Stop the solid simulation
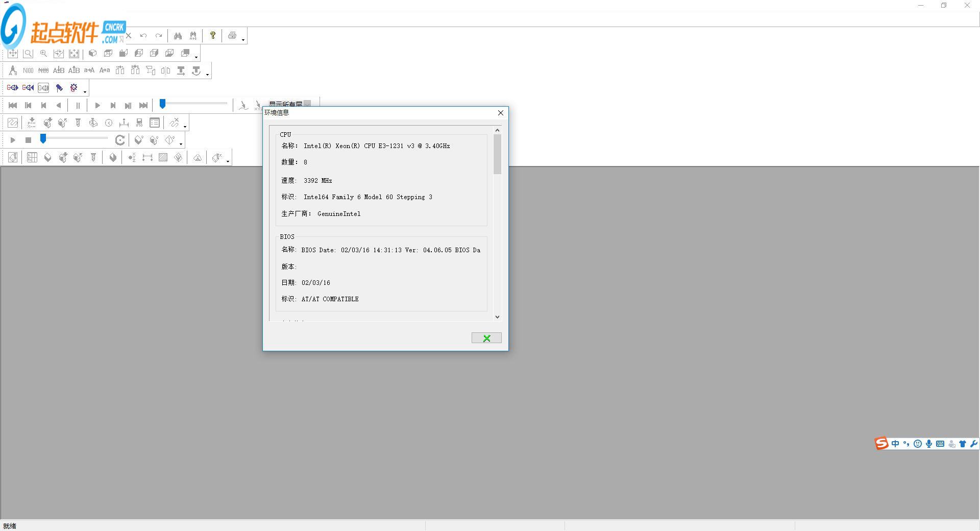 [28, 140]
